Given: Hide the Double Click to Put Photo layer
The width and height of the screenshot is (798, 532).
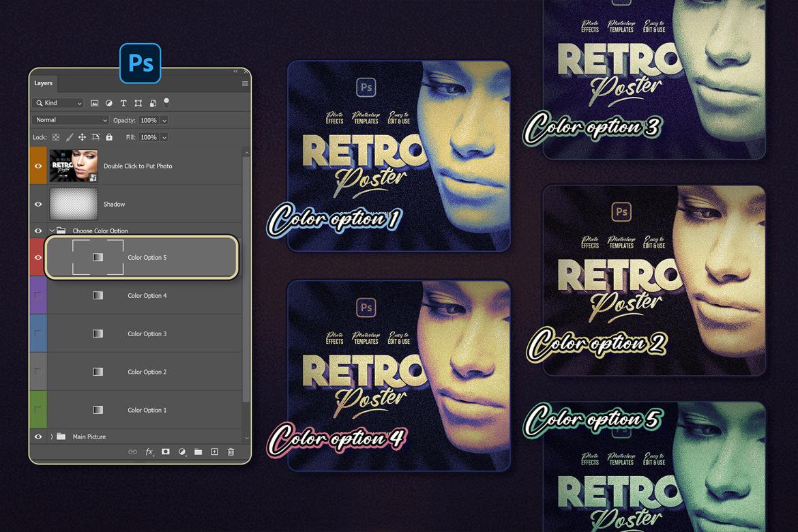Looking at the screenshot, I should (38, 166).
